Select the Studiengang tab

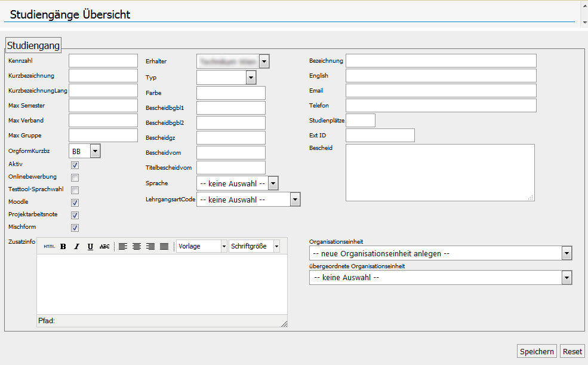[x=33, y=45]
